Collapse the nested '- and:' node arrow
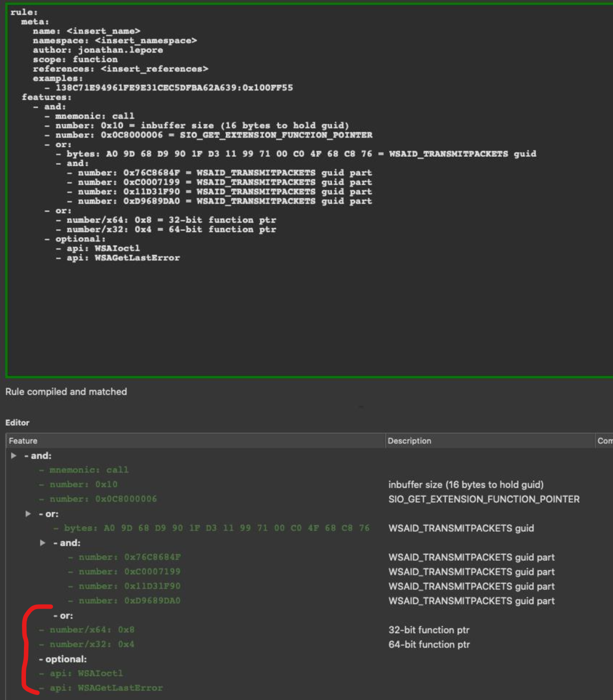 pos(43,543)
